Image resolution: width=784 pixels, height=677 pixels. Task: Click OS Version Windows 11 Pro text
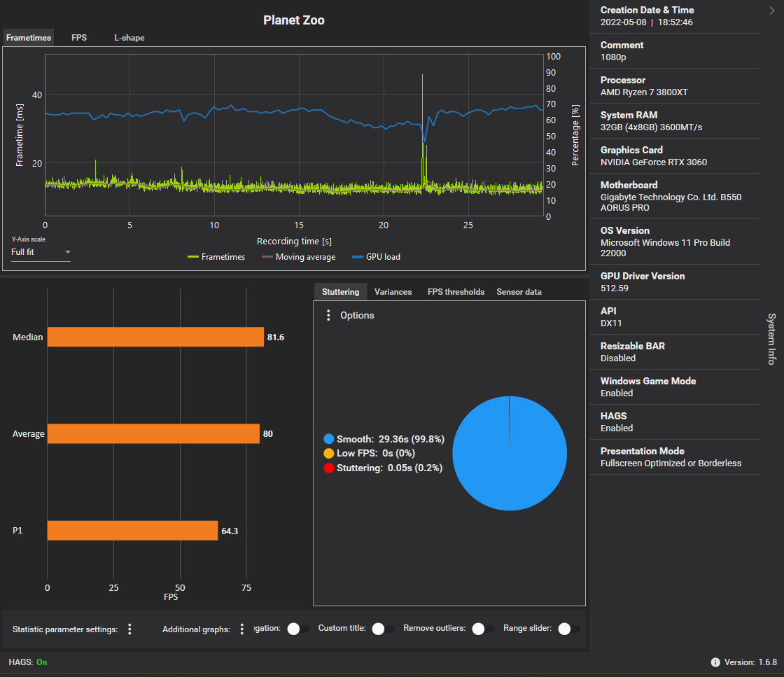(665, 248)
